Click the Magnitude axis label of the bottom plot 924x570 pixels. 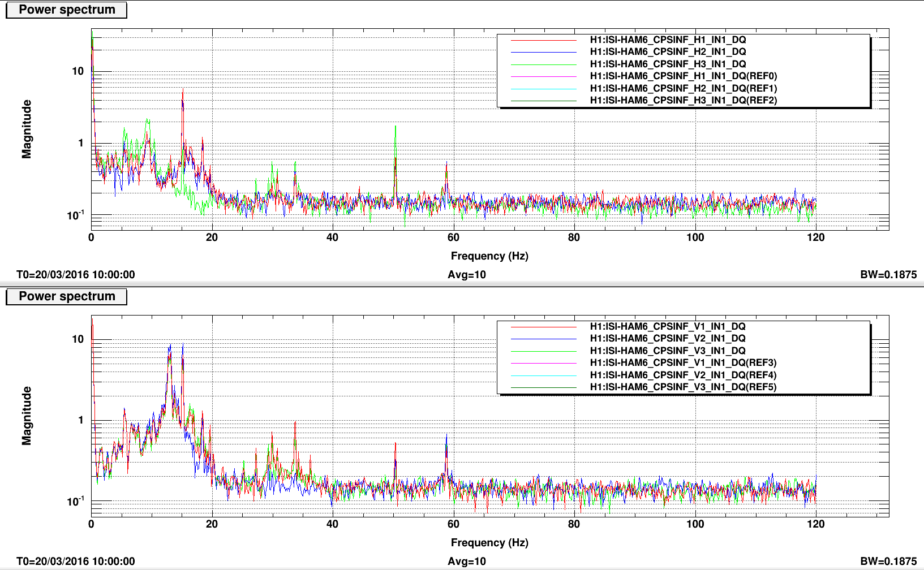[27, 416]
